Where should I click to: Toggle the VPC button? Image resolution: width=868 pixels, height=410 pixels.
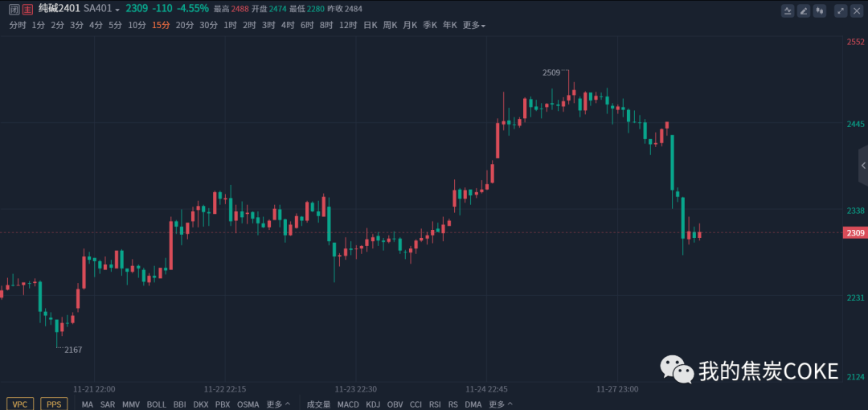click(20, 404)
